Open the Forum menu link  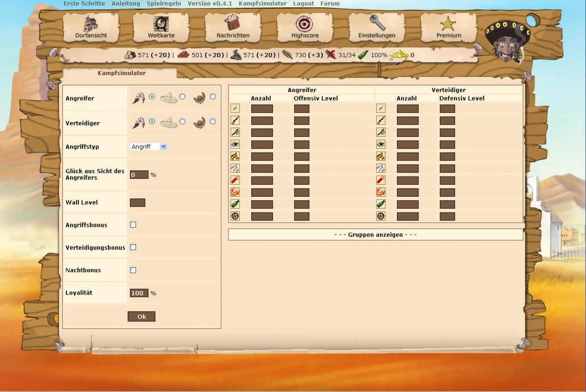tap(330, 3)
